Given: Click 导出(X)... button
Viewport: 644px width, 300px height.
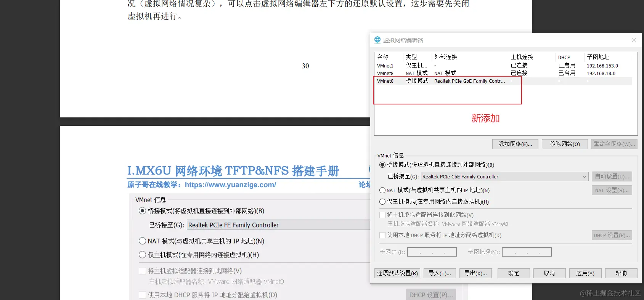Looking at the screenshot, I should tap(475, 273).
